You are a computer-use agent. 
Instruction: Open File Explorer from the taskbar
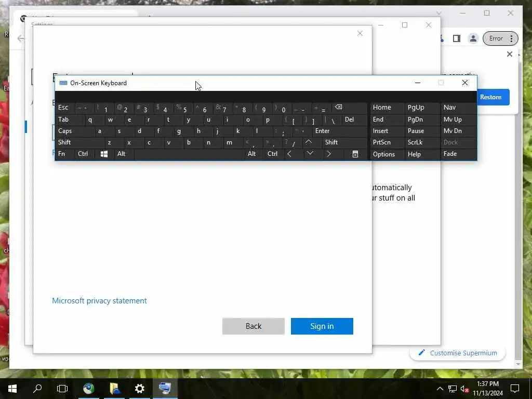pos(115,389)
